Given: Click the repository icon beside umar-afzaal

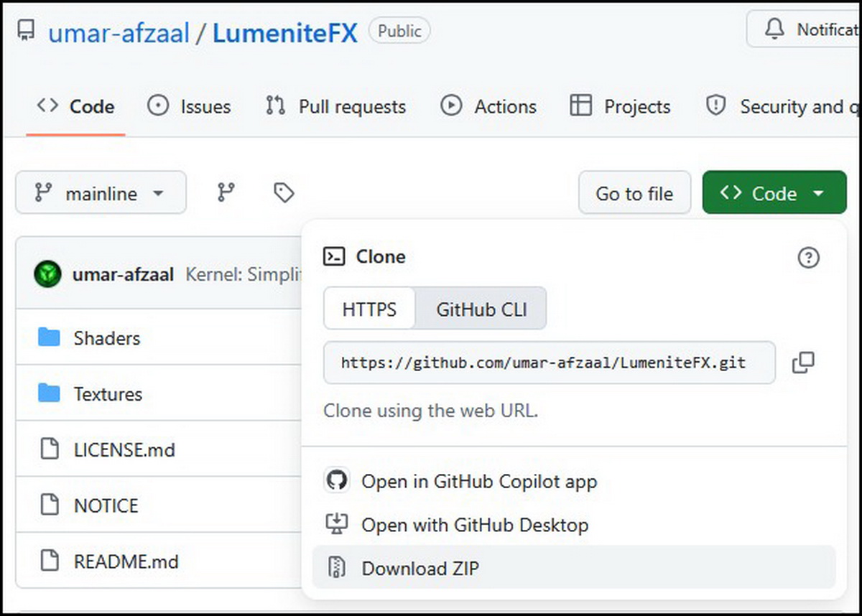Looking at the screenshot, I should [x=27, y=30].
